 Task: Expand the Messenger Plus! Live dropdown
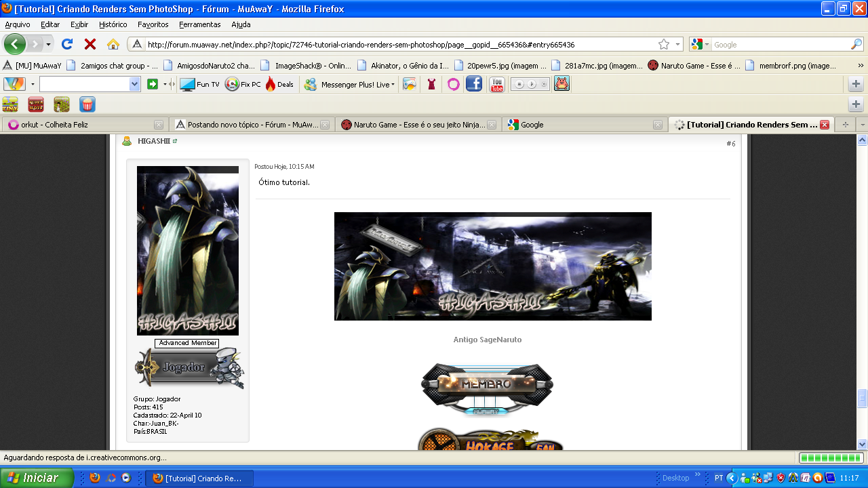pos(393,85)
